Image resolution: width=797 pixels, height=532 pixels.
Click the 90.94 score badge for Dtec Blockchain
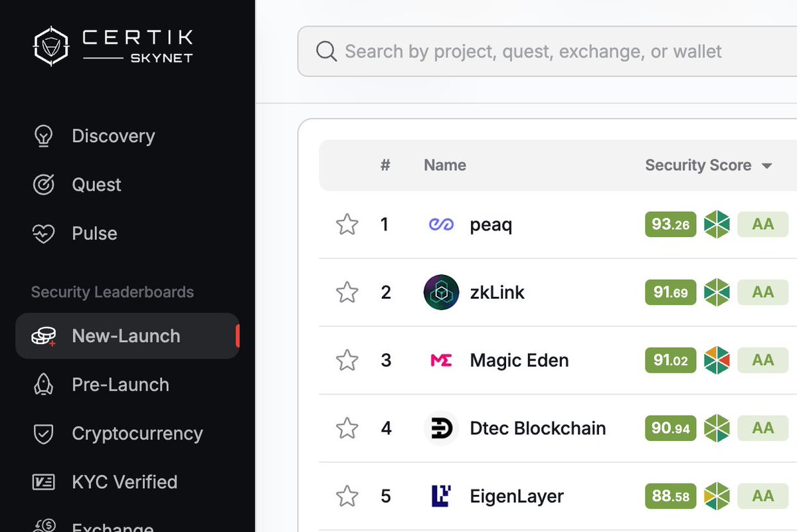pos(670,428)
